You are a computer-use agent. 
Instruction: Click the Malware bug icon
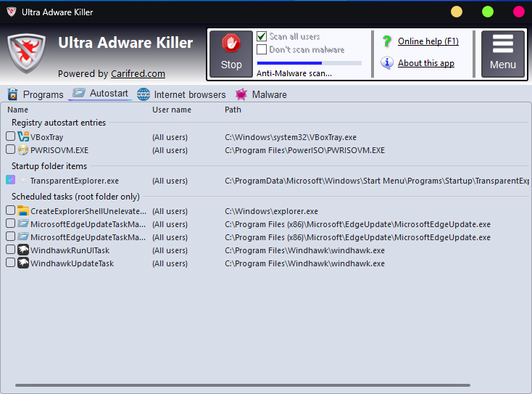241,94
